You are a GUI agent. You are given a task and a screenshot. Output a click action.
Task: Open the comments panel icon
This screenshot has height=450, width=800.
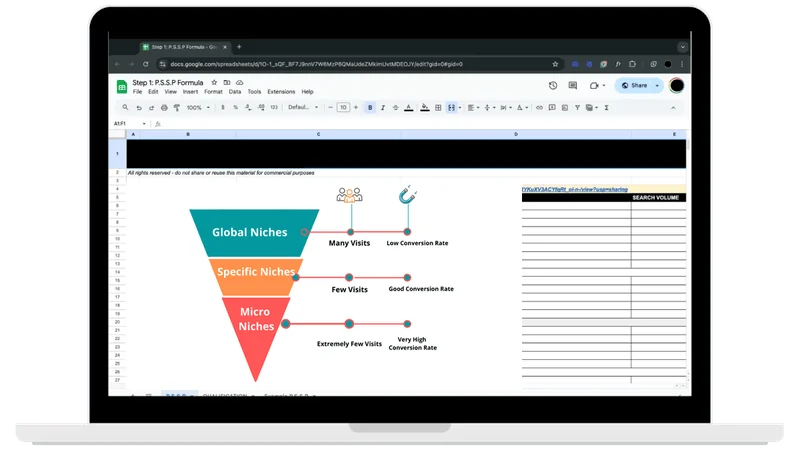pyautogui.click(x=573, y=86)
